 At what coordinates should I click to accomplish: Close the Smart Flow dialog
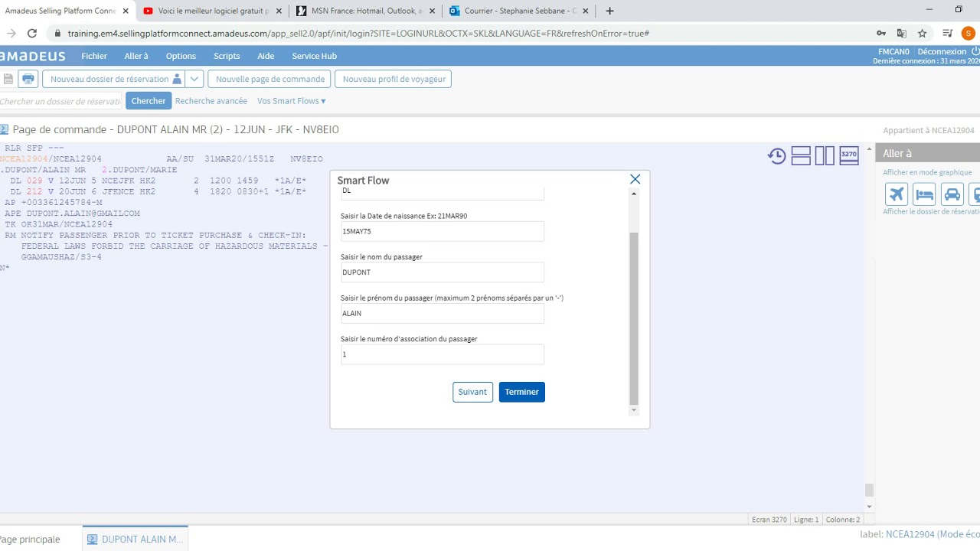click(635, 179)
